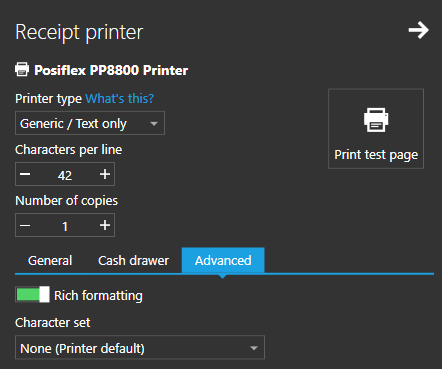Click the characters per line value 42

tap(65, 175)
